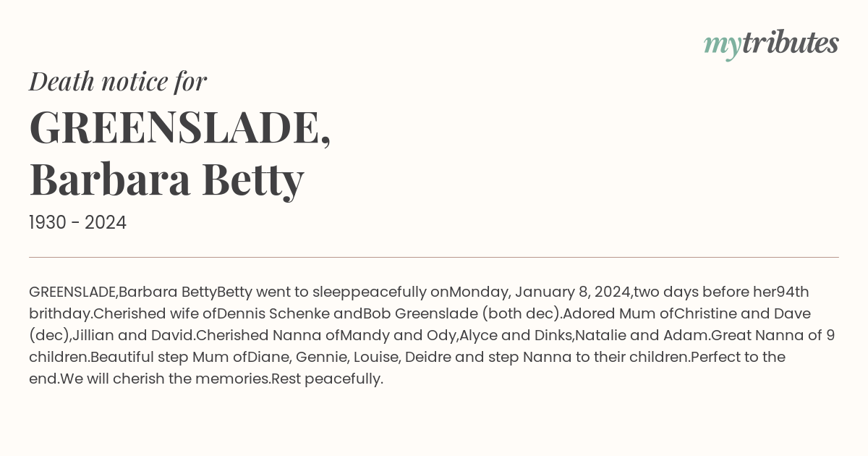The image size is (868, 456).
Task: Click 'Alyce and Dinks' text
Action: pos(515,336)
